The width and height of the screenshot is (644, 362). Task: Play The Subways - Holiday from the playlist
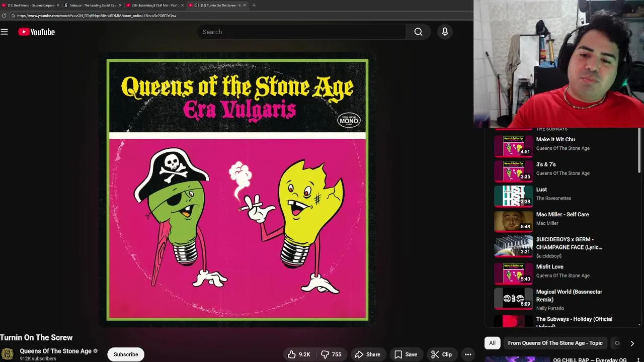pyautogui.click(x=574, y=322)
